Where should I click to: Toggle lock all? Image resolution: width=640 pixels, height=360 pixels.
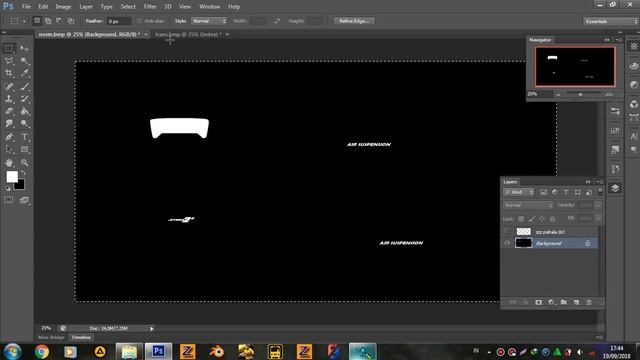click(x=552, y=219)
